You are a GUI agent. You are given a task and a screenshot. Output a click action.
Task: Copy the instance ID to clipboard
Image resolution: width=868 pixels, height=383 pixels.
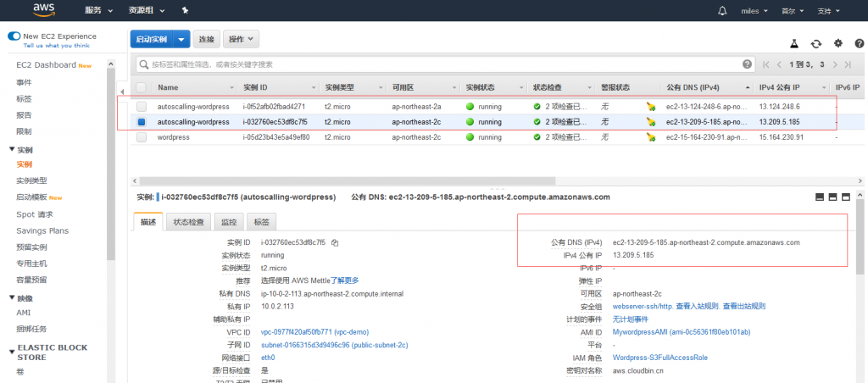point(335,242)
